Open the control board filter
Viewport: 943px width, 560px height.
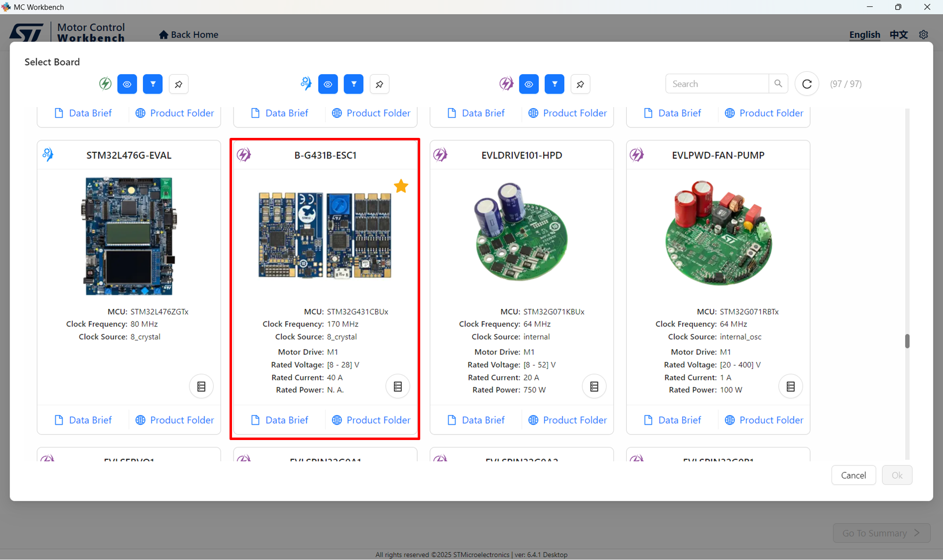153,84
